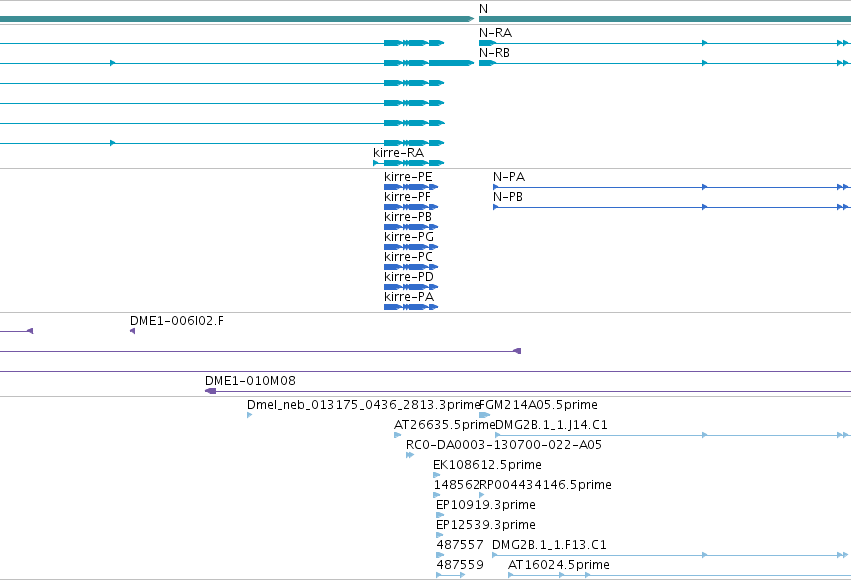851x580 pixels.
Task: Select the N gene label
Action: click(x=483, y=9)
